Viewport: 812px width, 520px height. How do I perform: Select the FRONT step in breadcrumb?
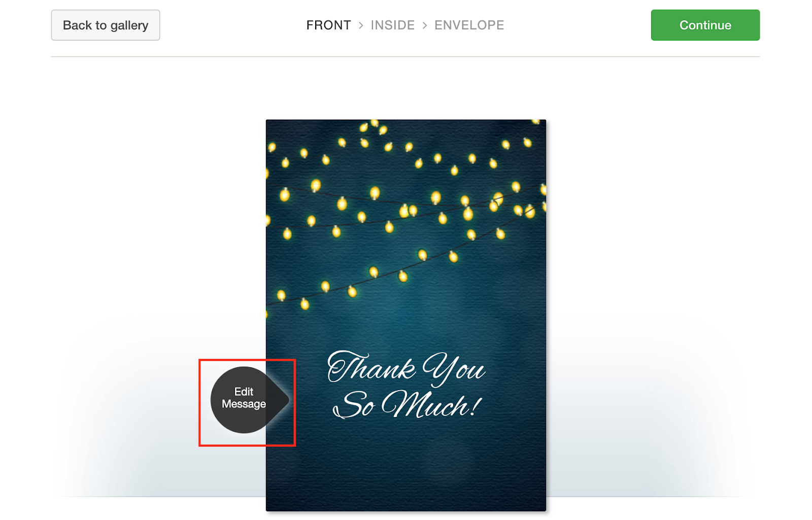(328, 25)
